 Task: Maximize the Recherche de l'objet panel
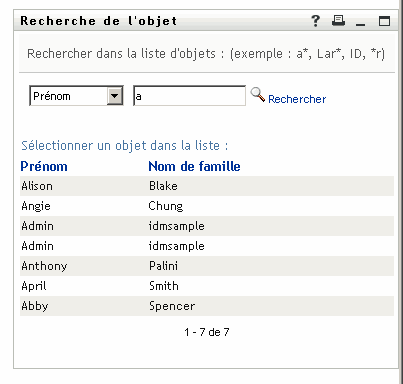tap(384, 21)
